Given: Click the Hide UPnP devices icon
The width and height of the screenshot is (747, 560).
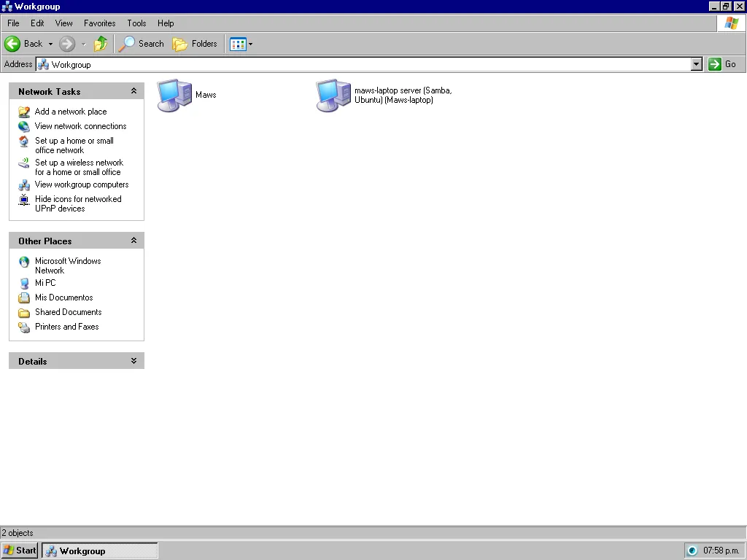Looking at the screenshot, I should click(x=24, y=200).
